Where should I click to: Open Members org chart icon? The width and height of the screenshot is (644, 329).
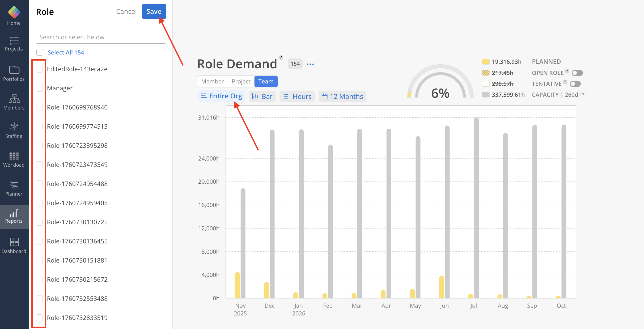(x=14, y=99)
